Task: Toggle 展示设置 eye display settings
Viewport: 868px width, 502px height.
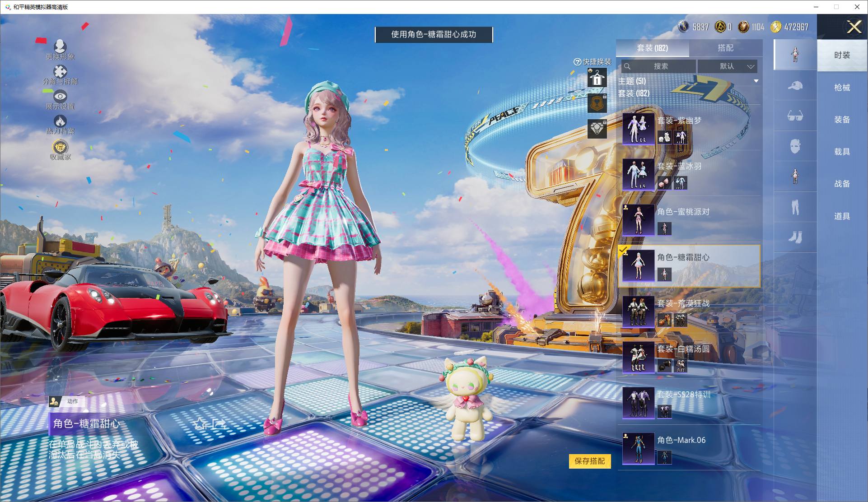Action: (x=60, y=97)
